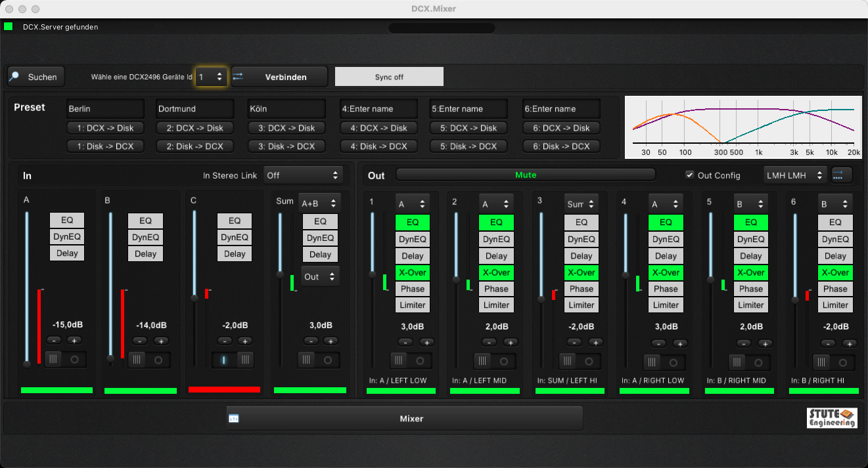The width and height of the screenshot is (868, 468).
Task: Toggle the Out Config checkbox
Action: pyautogui.click(x=689, y=175)
